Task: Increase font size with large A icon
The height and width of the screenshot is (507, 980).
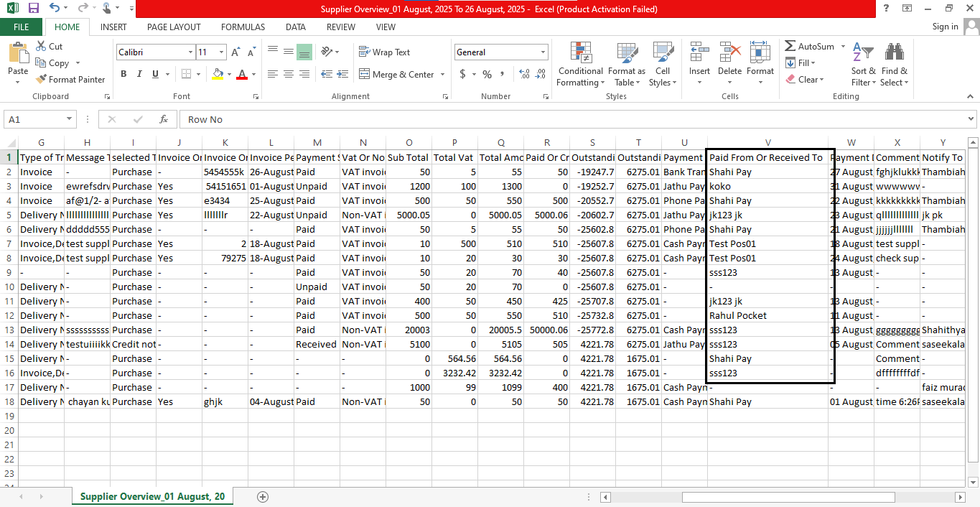Action: 235,52
